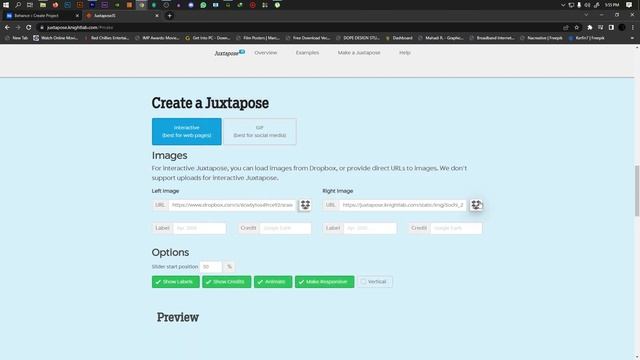This screenshot has width=640, height=360.
Task: Open the Film Posters bookmark
Action: pyautogui.click(x=258, y=38)
